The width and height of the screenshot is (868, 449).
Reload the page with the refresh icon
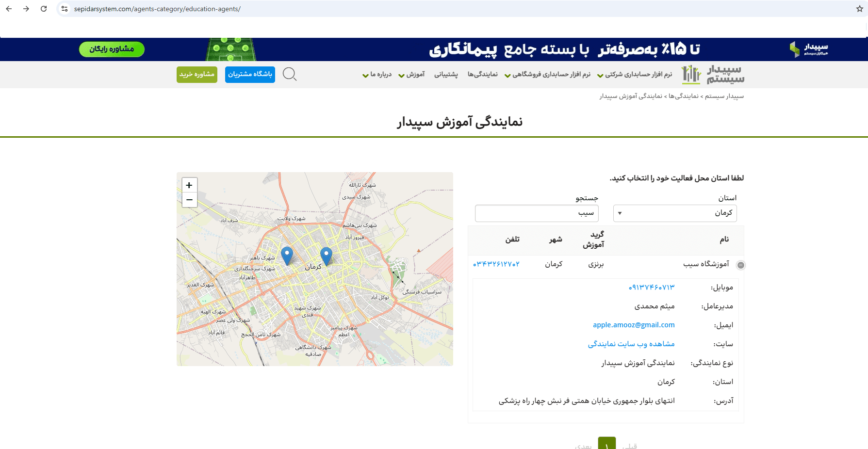click(44, 9)
